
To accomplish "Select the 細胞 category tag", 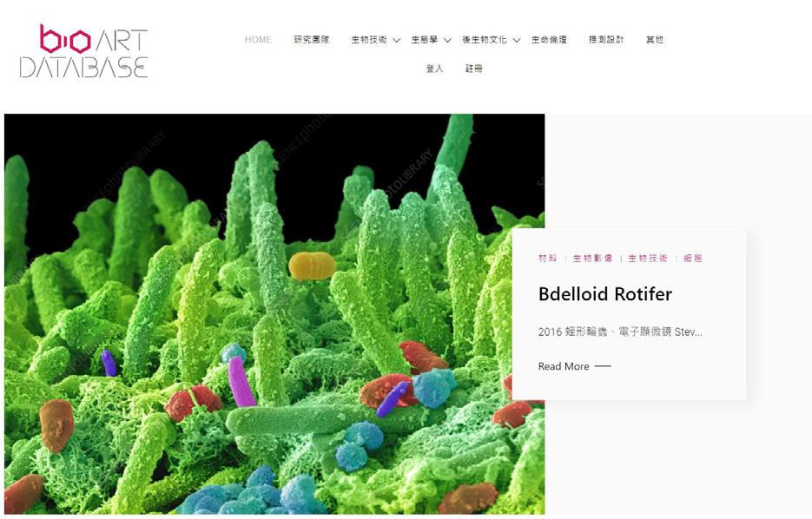I will point(693,259).
